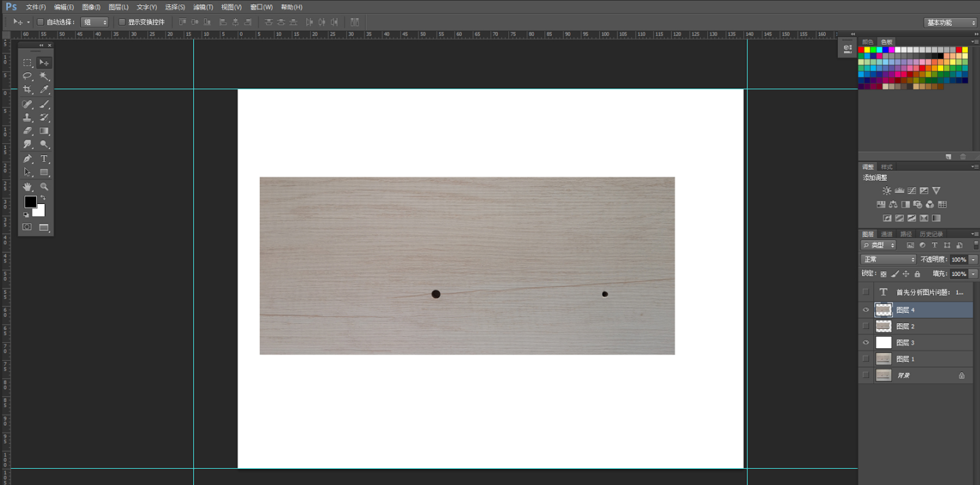980x485 pixels.
Task: Open the Adjustments panel flyout menu
Action: pyautogui.click(x=974, y=167)
